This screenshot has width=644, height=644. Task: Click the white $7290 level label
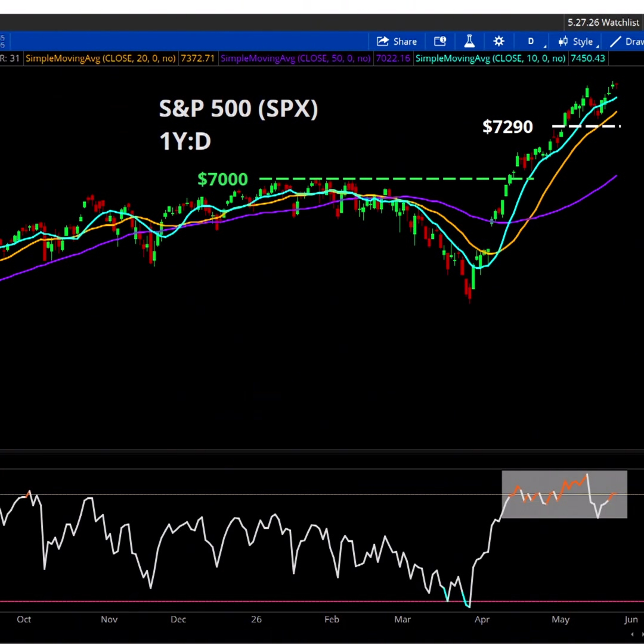click(x=508, y=127)
